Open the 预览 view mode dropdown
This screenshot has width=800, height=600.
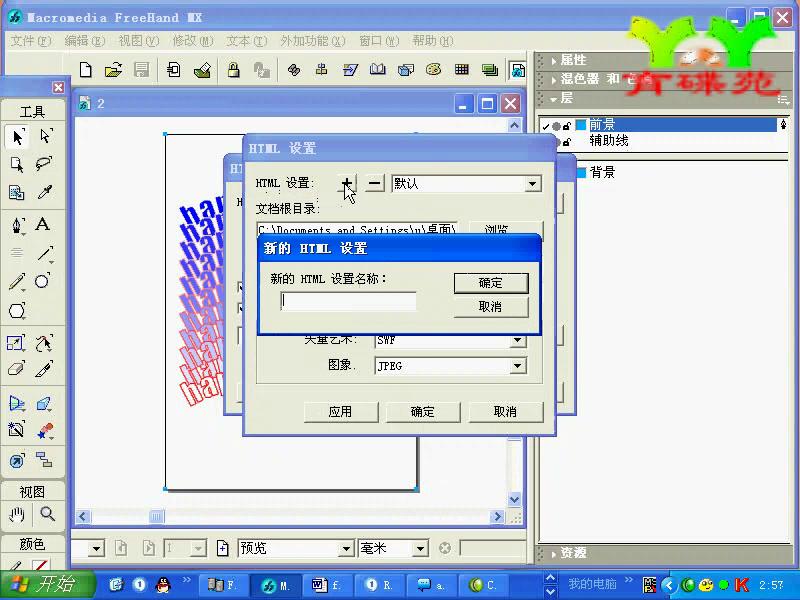point(346,549)
